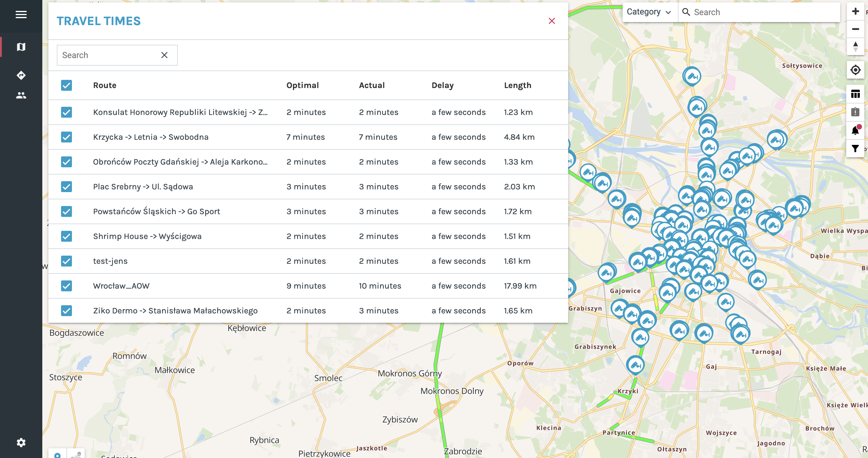Open settings gear in sidebar
This screenshot has width=868, height=458.
point(21,443)
